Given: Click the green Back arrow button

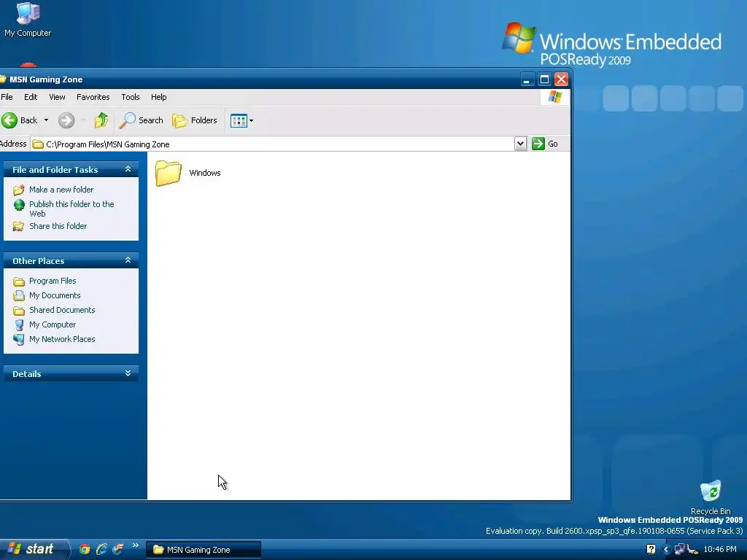Looking at the screenshot, I should [x=9, y=120].
